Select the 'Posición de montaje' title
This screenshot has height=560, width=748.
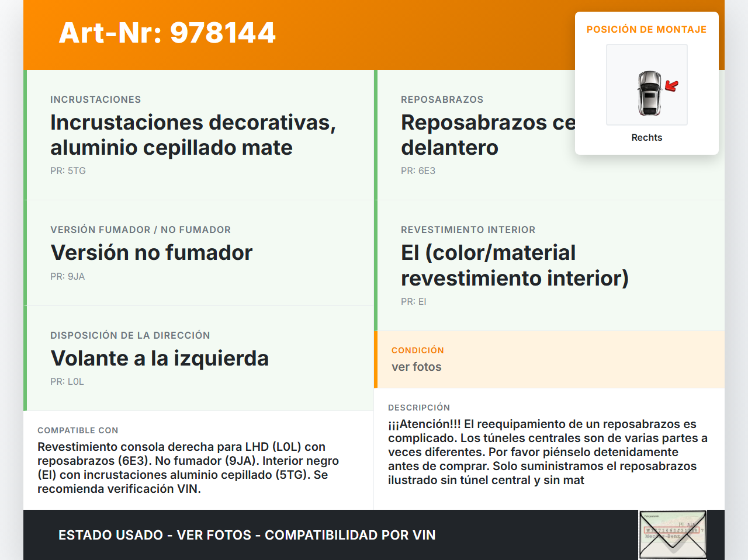coord(646,29)
